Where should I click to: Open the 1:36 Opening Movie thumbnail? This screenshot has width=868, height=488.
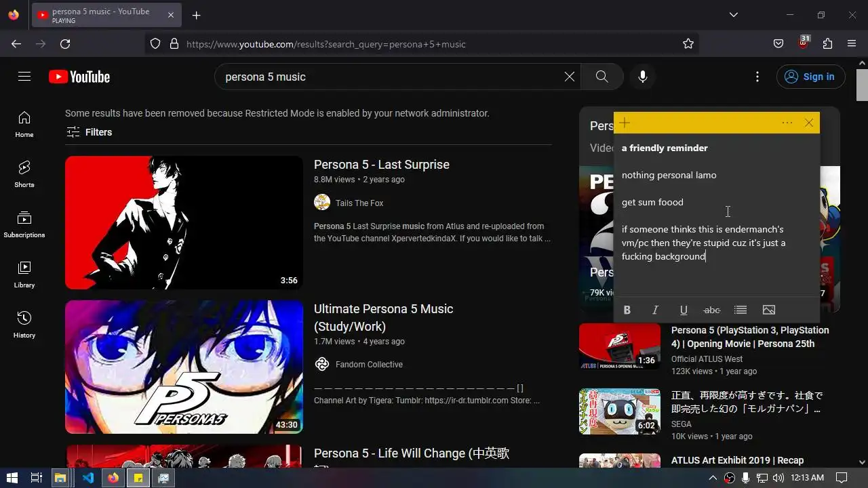point(620,346)
